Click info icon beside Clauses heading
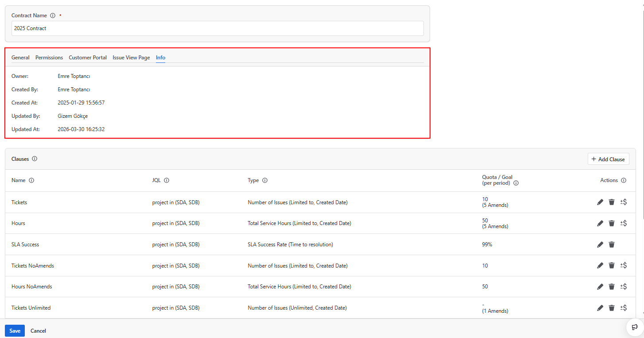 pos(35,159)
